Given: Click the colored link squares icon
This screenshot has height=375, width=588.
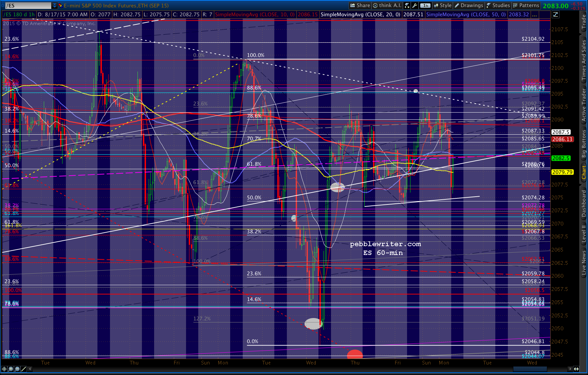Looking at the screenshot, I should [x=60, y=5].
